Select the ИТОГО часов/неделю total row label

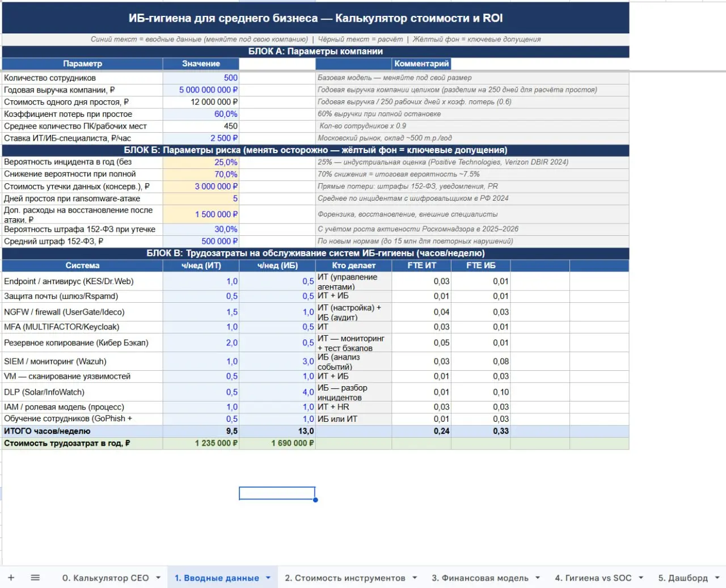[x=82, y=431]
